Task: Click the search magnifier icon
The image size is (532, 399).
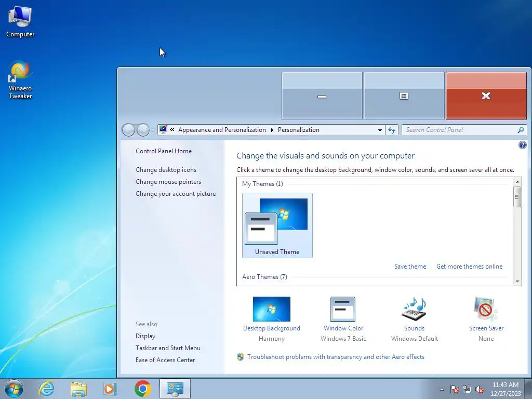Action: click(521, 130)
